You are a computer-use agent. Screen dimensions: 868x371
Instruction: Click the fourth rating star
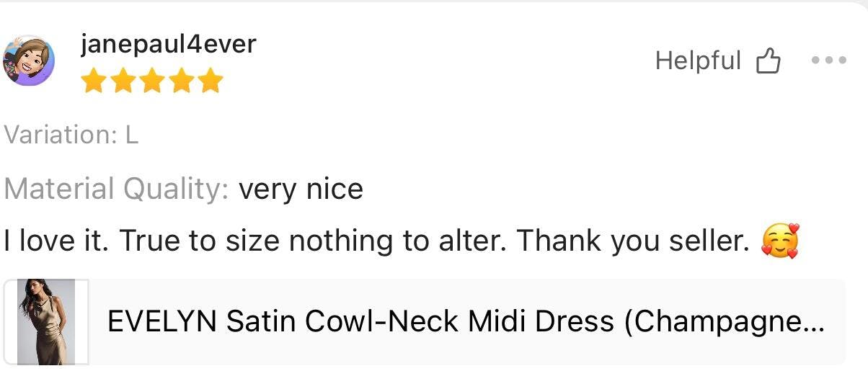click(181, 81)
